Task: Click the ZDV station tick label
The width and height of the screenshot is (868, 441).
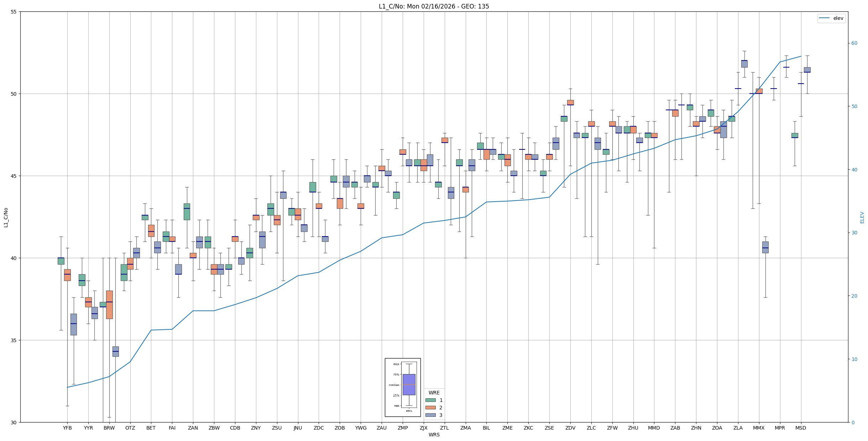Action: click(x=570, y=428)
